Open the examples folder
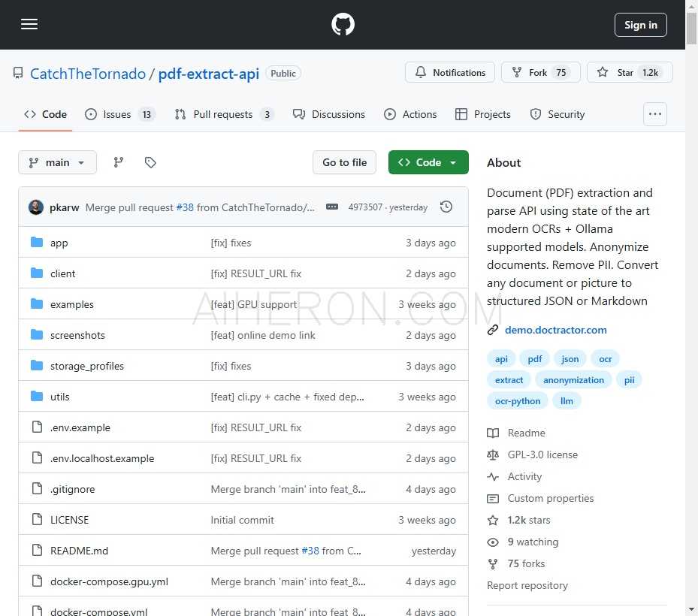Image resolution: width=698 pixels, height=616 pixels. click(x=71, y=304)
